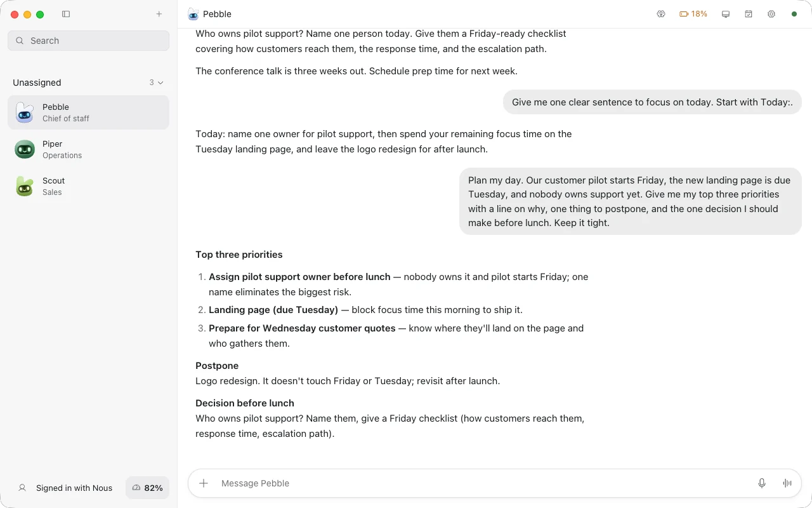Open the calendar check icon
The width and height of the screenshot is (812, 508).
[749, 14]
